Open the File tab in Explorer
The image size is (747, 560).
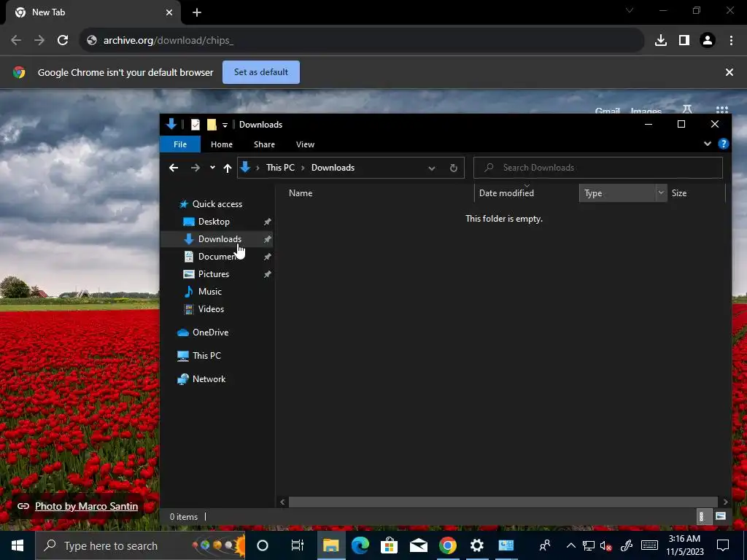[180, 144]
